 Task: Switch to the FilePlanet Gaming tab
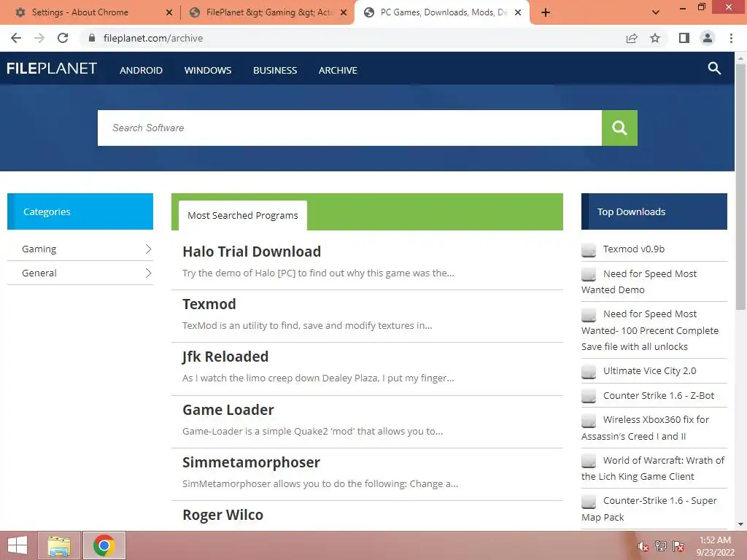coord(268,12)
